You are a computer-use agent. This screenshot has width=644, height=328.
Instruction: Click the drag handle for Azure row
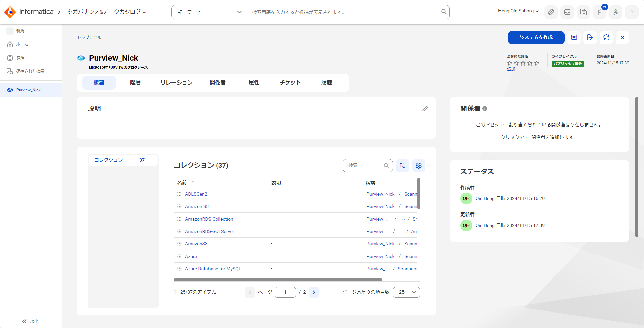coord(179,256)
